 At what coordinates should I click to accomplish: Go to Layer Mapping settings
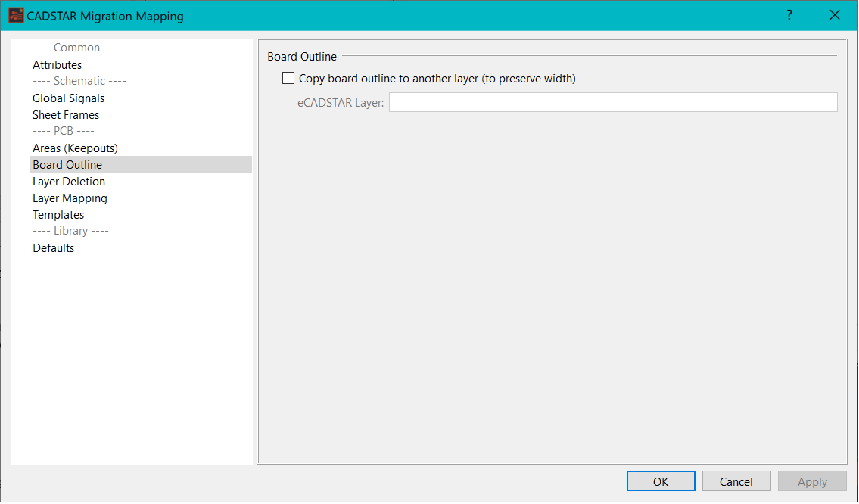click(x=70, y=198)
